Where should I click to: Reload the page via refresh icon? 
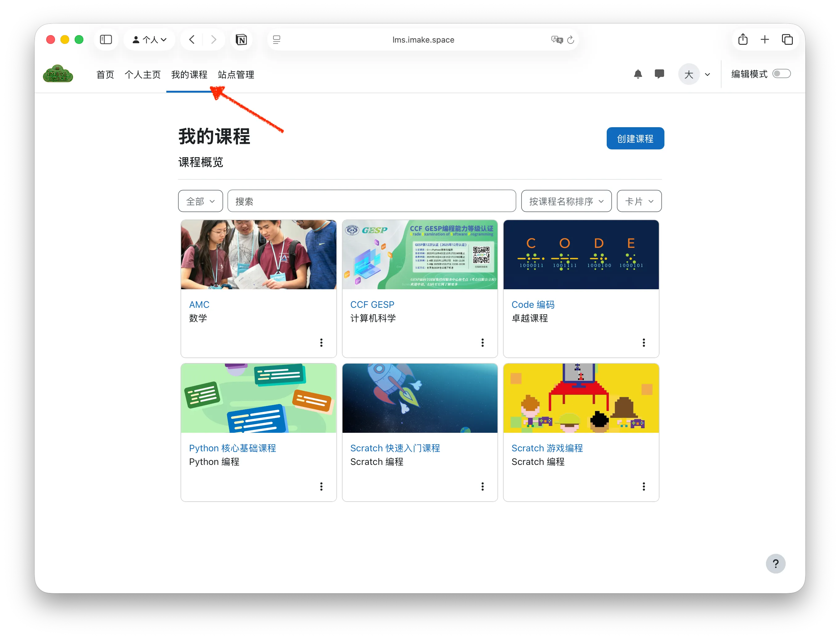(x=570, y=40)
